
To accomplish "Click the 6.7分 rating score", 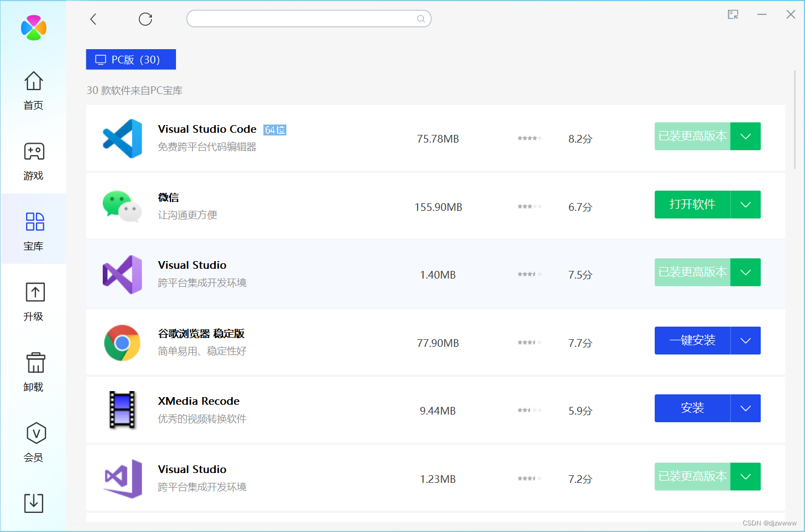I will [x=580, y=207].
